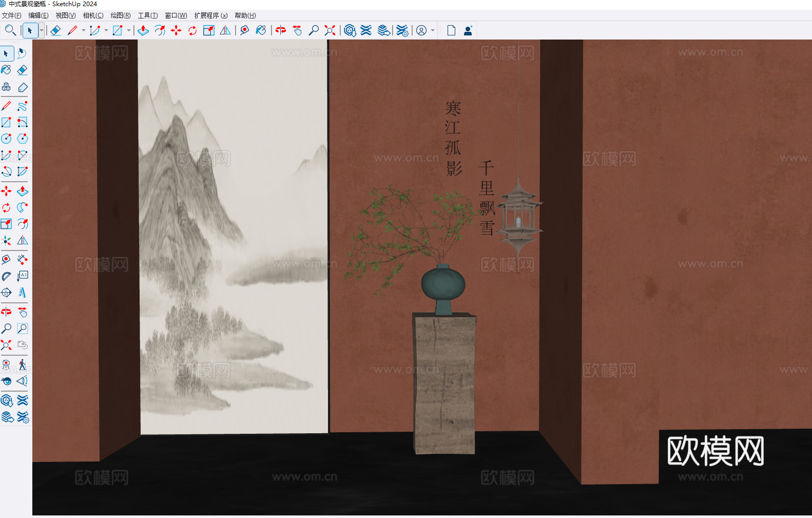The image size is (812, 518).
Task: Open the 工具(T) menu
Action: (148, 15)
